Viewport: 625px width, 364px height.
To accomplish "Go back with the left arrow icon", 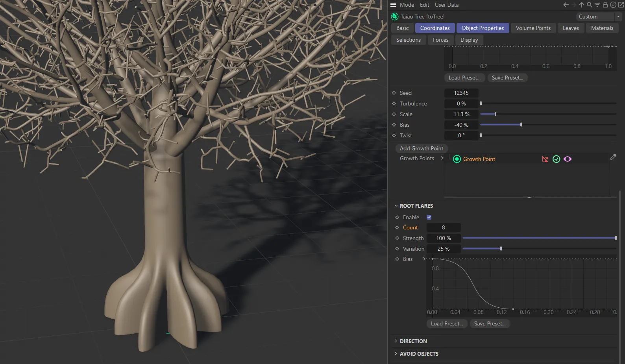I will point(566,5).
